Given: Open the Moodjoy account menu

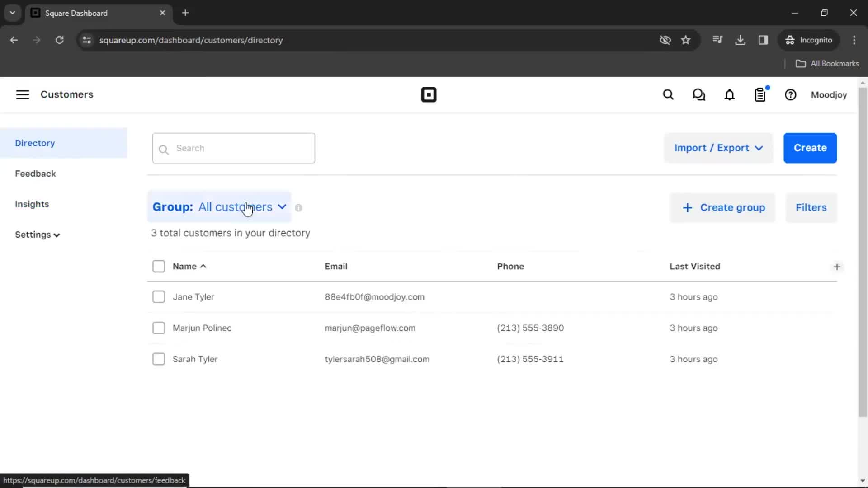Looking at the screenshot, I should [829, 95].
